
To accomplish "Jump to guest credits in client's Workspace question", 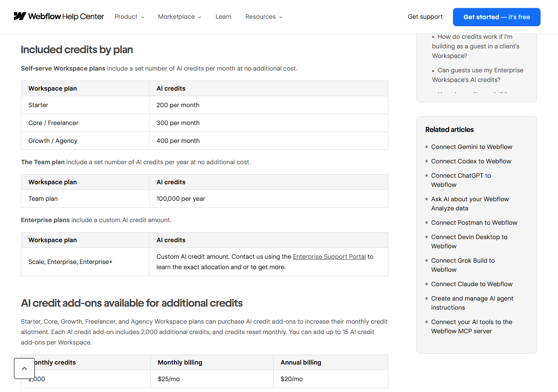I will click(476, 46).
